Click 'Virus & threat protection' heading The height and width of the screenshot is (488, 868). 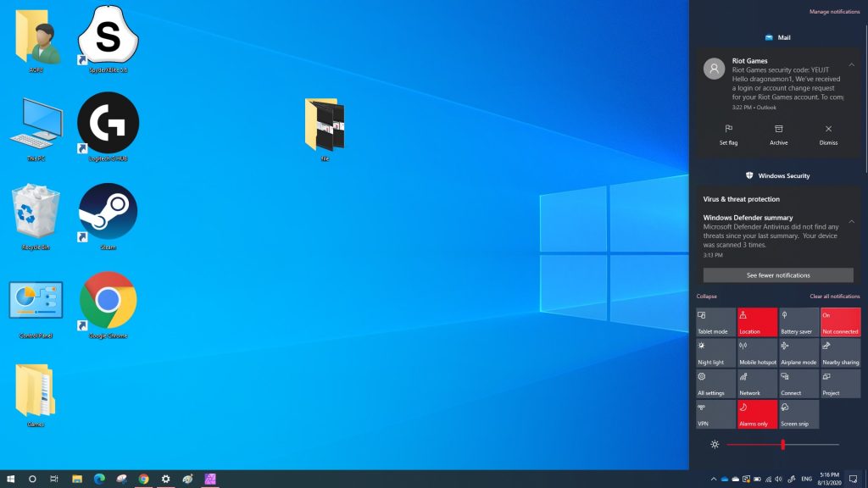(x=741, y=199)
